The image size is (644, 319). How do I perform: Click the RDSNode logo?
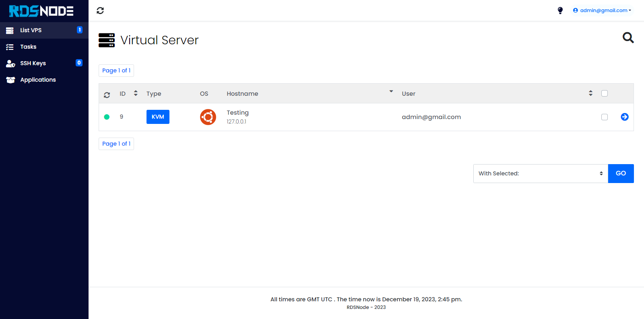pyautogui.click(x=41, y=11)
